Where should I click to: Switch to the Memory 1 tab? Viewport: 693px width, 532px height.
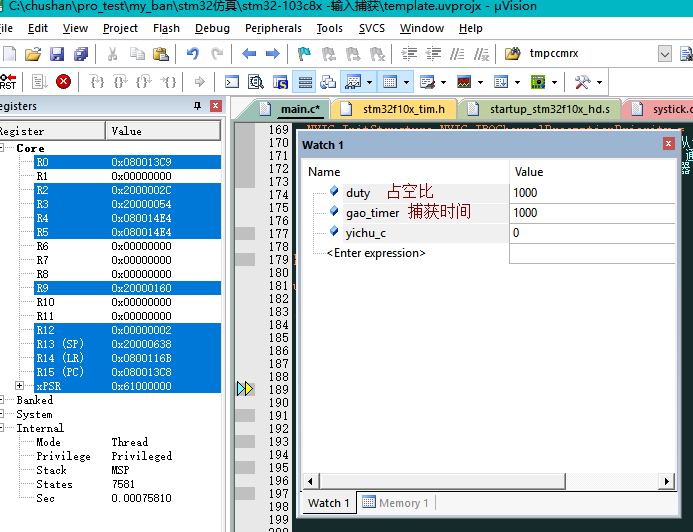[x=395, y=503]
